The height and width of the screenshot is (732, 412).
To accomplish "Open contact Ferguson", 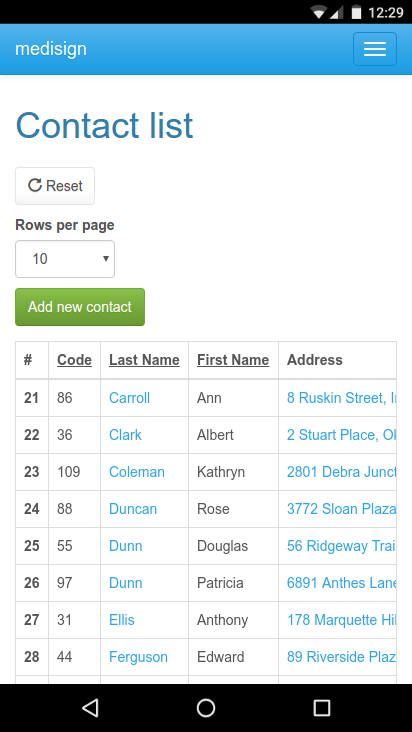I will pyautogui.click(x=138, y=657).
